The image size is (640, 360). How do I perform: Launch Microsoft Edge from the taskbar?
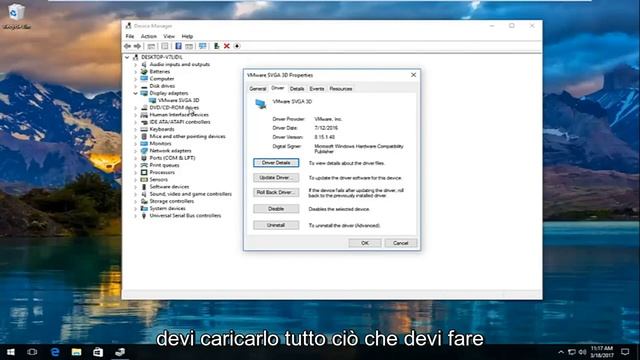55,352
